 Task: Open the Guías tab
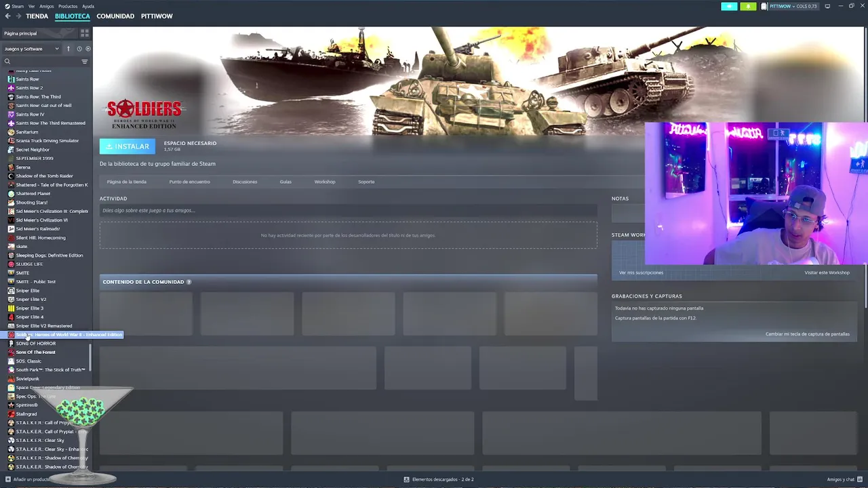285,182
